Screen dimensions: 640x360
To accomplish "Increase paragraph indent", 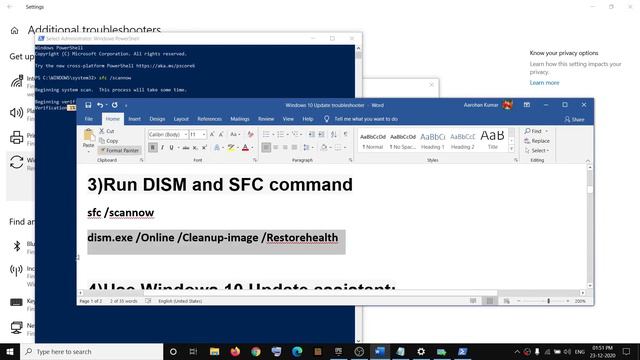I will click(322, 134).
